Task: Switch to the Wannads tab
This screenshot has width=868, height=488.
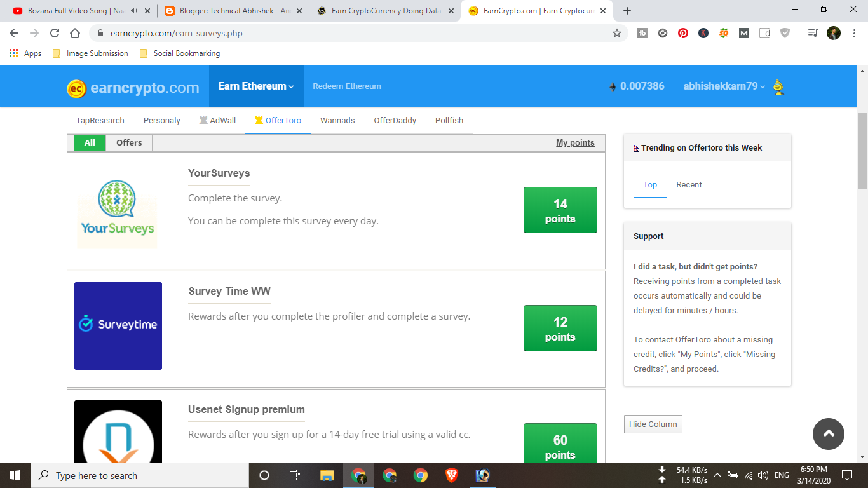Action: coord(337,120)
